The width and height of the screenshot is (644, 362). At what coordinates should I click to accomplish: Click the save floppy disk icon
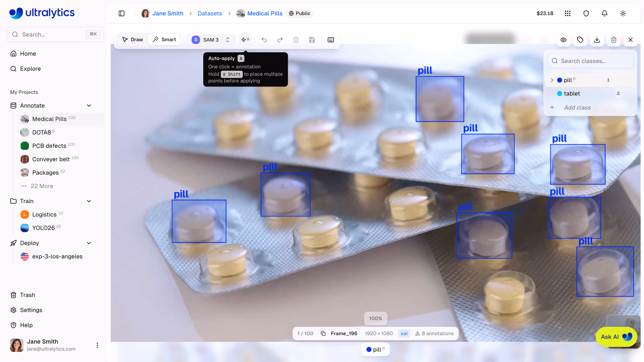(x=312, y=40)
